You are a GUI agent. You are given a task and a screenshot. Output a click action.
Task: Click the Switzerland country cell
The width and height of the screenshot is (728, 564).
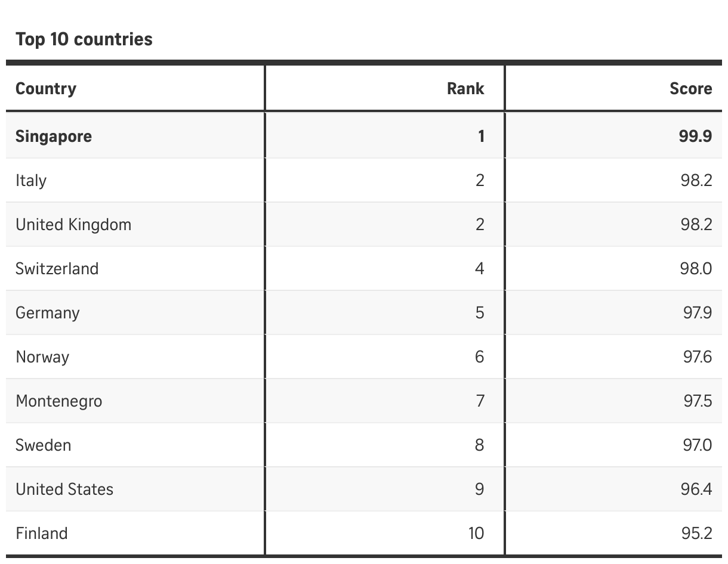[x=57, y=268]
